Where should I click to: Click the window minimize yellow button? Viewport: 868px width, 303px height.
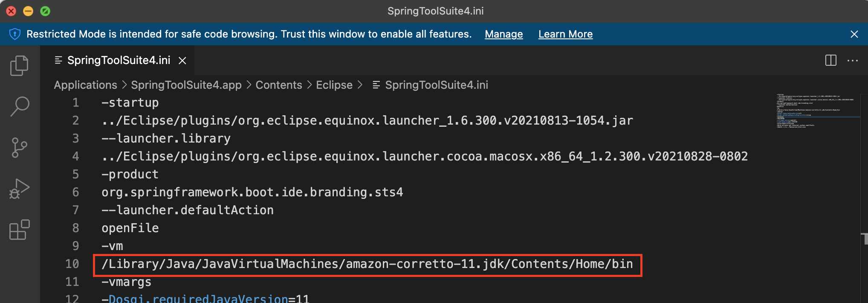click(x=28, y=11)
